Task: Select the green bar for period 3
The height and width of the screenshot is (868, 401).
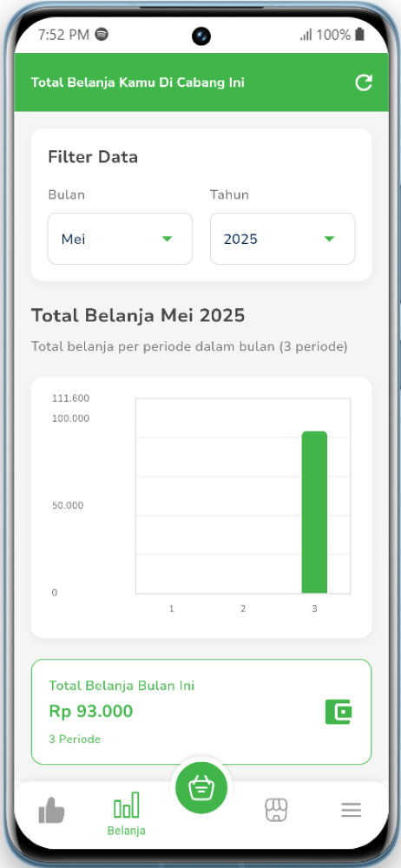Action: click(x=314, y=512)
